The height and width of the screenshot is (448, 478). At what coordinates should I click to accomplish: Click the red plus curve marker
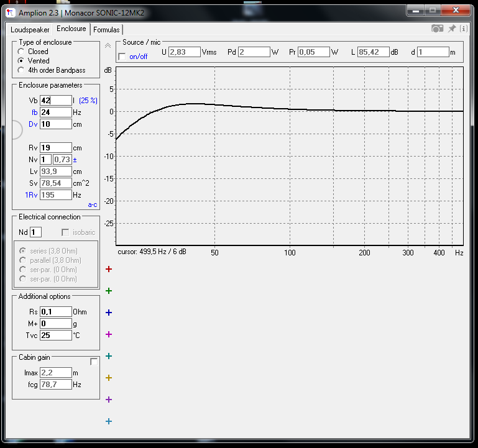[x=109, y=269]
